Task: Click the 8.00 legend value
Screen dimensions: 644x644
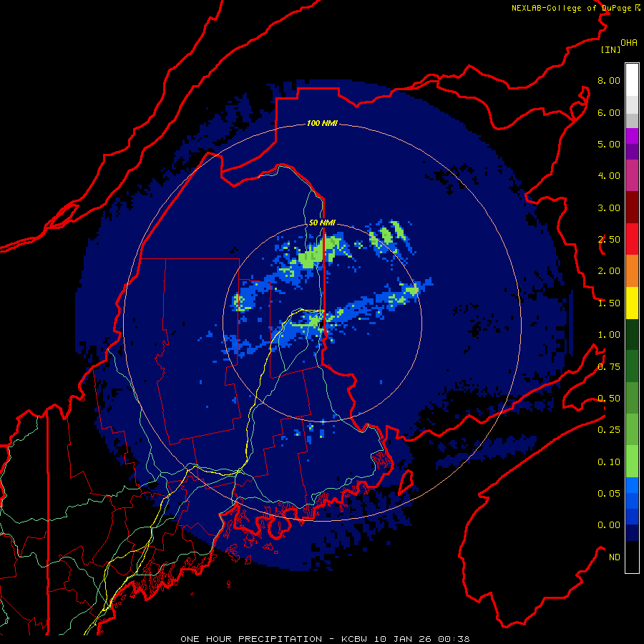Action: tap(609, 80)
